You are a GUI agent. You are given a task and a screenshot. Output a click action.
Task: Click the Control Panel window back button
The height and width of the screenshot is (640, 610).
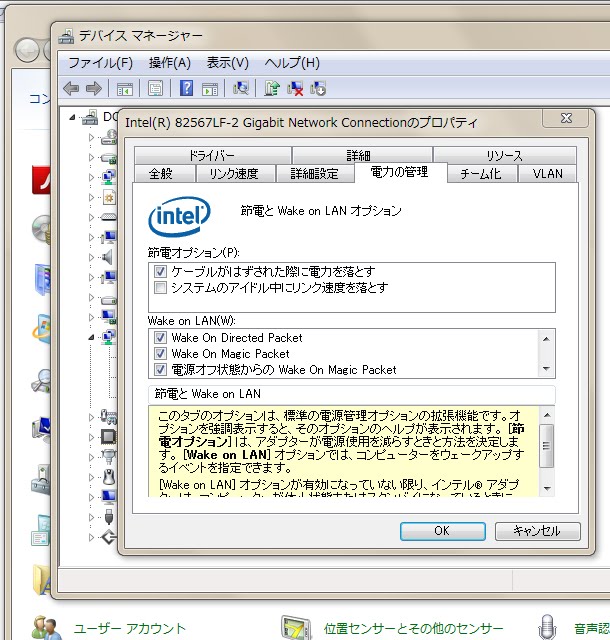tap(27, 50)
